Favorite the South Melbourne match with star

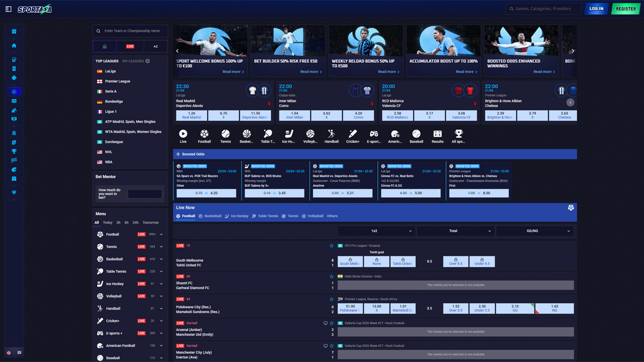[332, 246]
